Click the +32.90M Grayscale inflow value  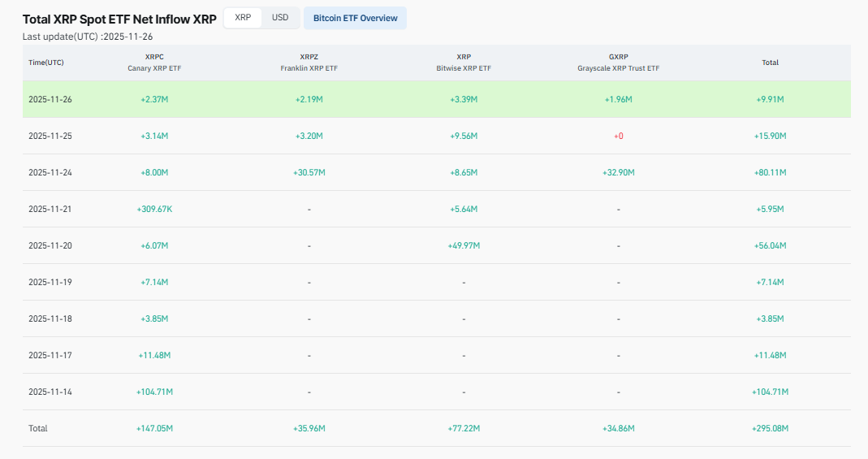point(618,172)
